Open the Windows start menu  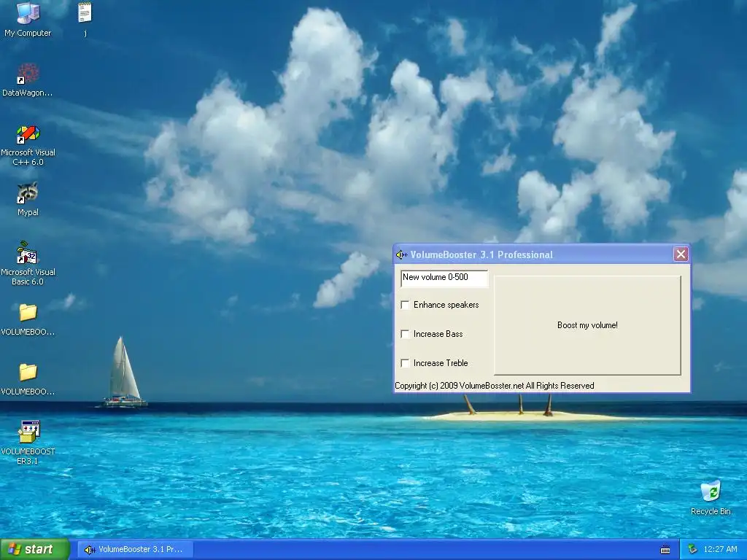35,550
